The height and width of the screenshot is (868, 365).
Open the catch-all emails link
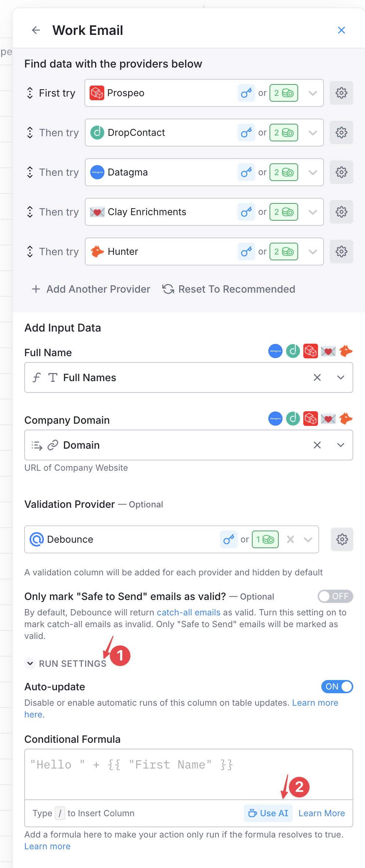click(188, 612)
